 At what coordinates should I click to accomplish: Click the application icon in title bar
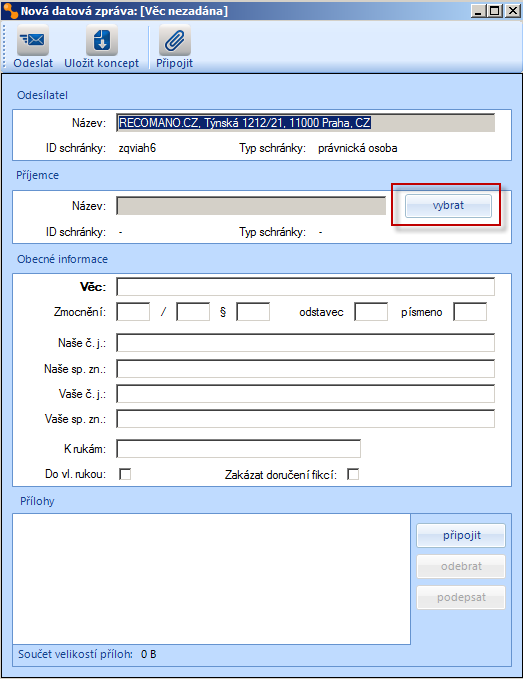point(10,10)
